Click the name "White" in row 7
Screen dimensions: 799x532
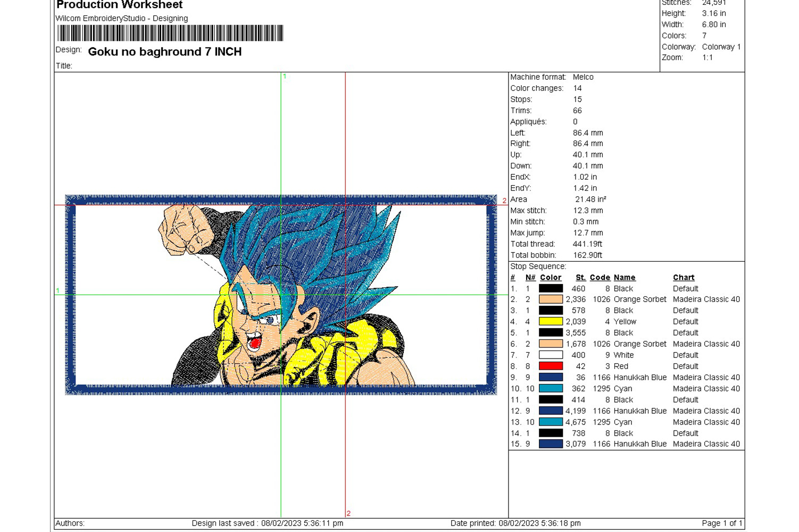pyautogui.click(x=623, y=355)
